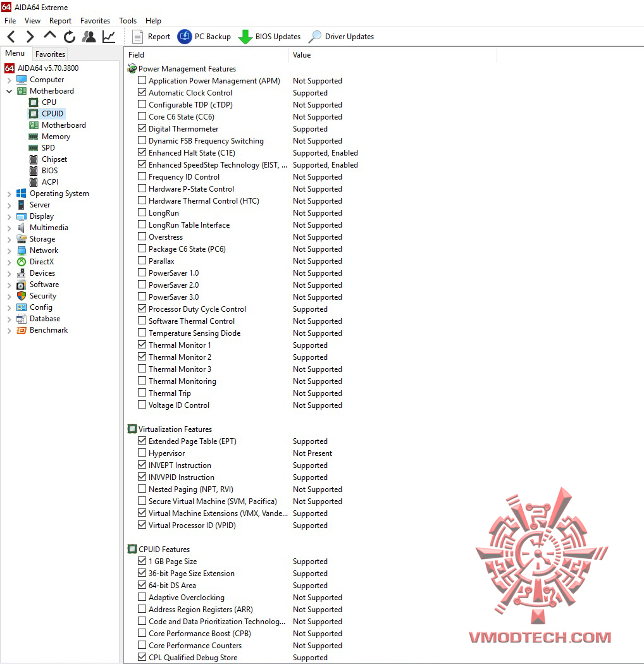Click the AIDA64 v5.70.3800 root icon
The width and height of the screenshot is (644, 664).
pyautogui.click(x=9, y=68)
